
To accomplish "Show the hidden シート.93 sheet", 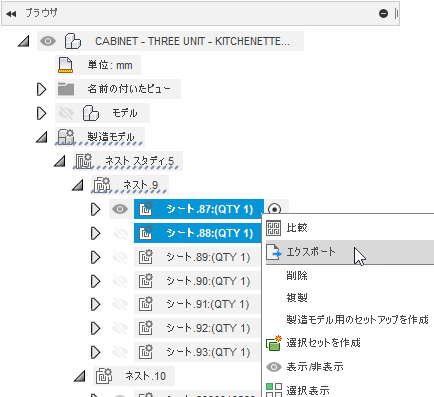I will click(x=120, y=352).
